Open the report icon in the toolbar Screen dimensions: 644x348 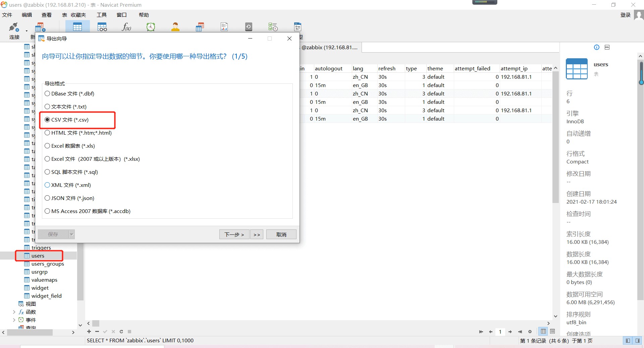pos(224,27)
